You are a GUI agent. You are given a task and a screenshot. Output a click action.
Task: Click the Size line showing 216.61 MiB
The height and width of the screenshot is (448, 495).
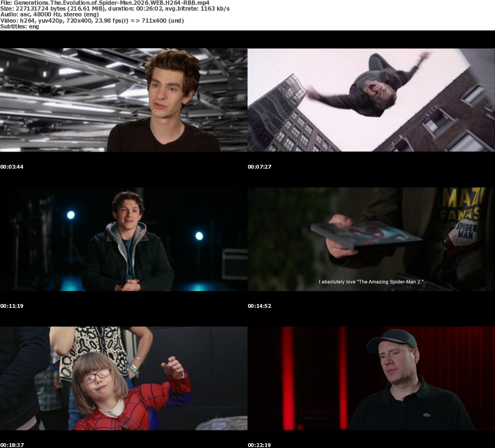pos(115,9)
